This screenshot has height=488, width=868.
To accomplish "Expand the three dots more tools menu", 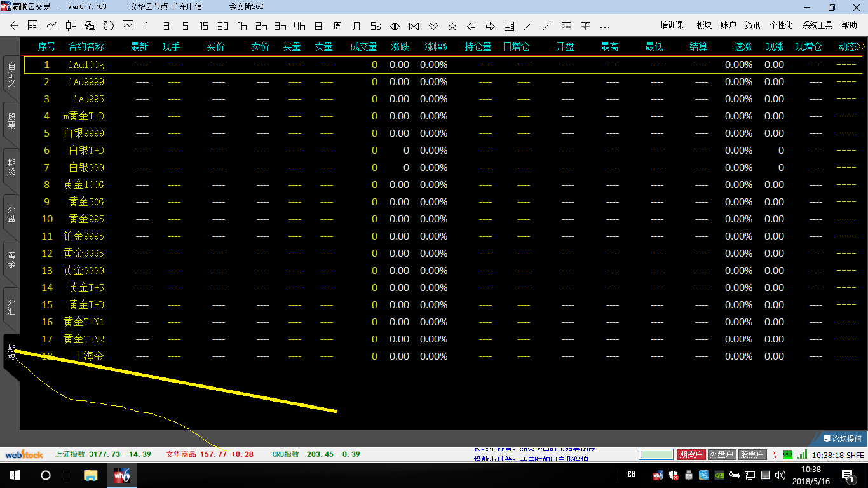I will tap(604, 26).
